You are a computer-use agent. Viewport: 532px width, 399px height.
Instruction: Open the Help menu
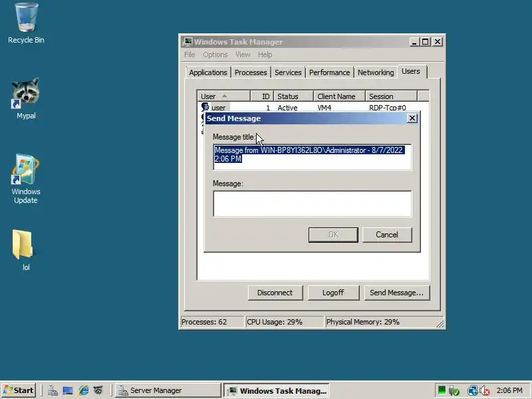point(265,55)
